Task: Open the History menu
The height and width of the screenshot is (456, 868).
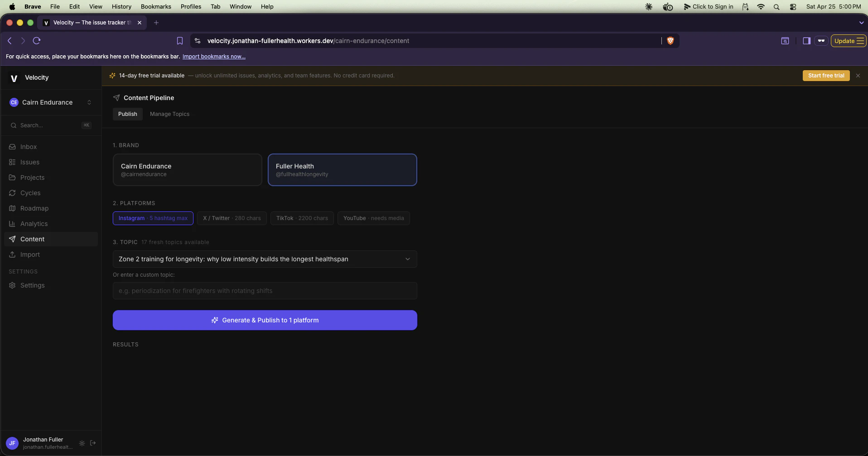Action: click(121, 7)
